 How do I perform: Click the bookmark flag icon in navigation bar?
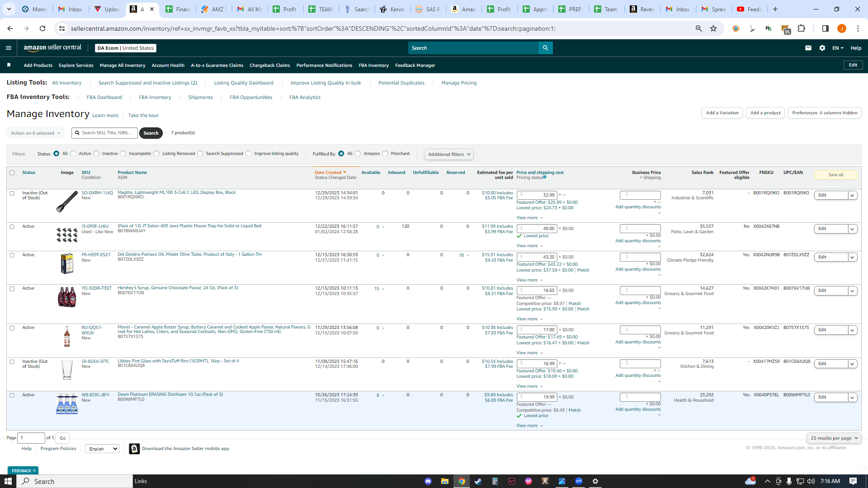coord(9,65)
